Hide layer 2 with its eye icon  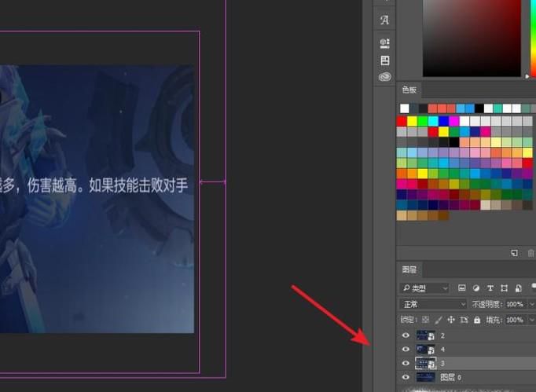[406, 335]
